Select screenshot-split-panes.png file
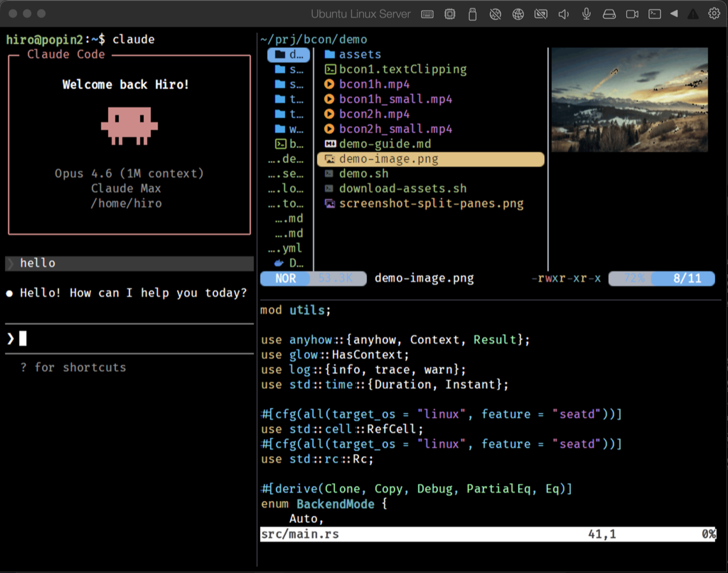The height and width of the screenshot is (573, 728). (x=424, y=203)
